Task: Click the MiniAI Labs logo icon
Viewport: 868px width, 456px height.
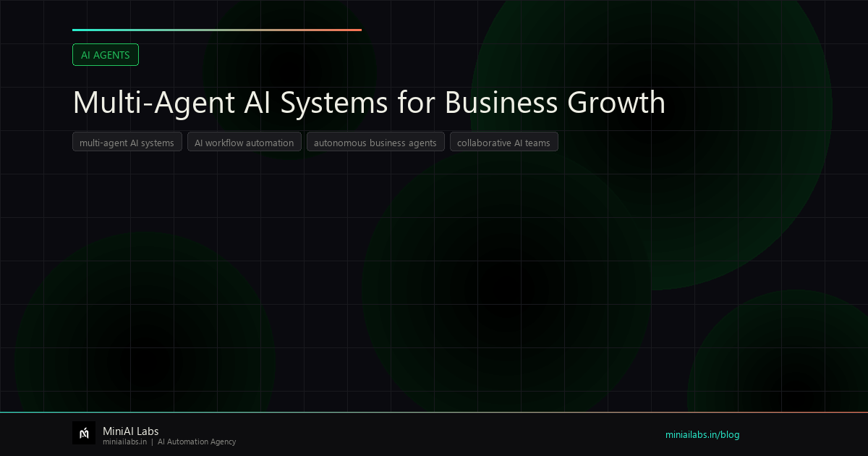Action: pos(84,433)
